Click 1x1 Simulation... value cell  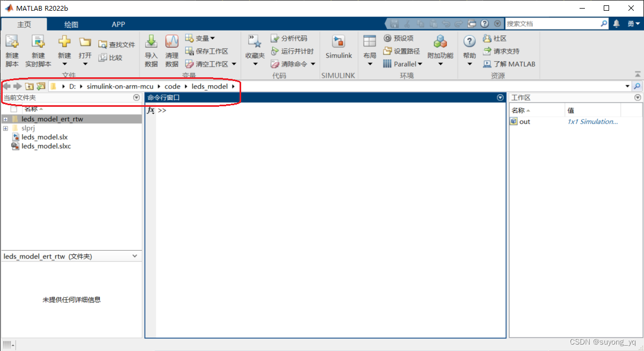tap(592, 121)
